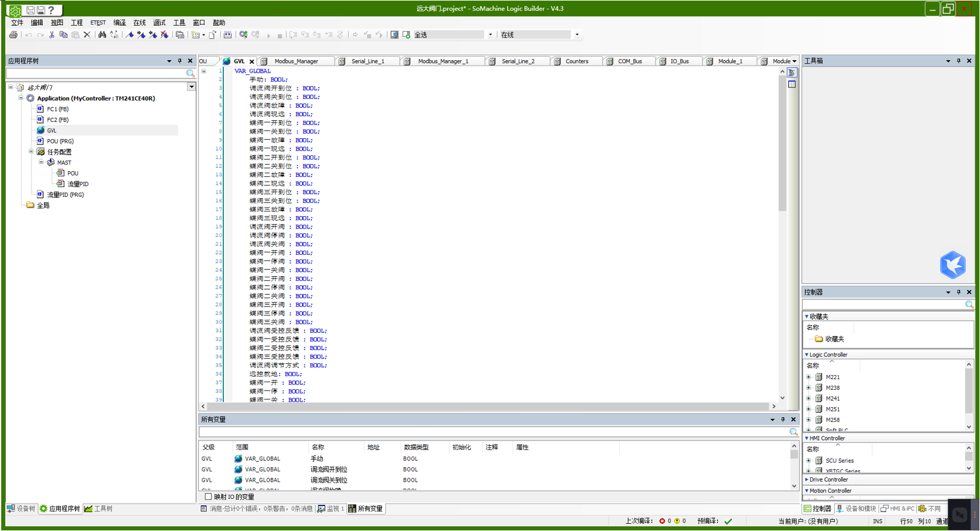Click the SoMachine gear logo icon
Image resolution: width=980 pixels, height=531 pixels.
pos(15,10)
